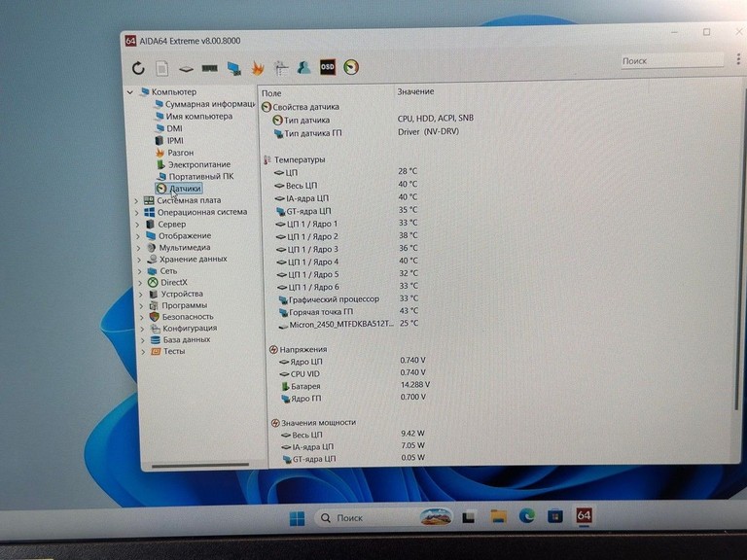Collapse the Компьютер tree node
This screenshot has width=747, height=560.
point(130,92)
